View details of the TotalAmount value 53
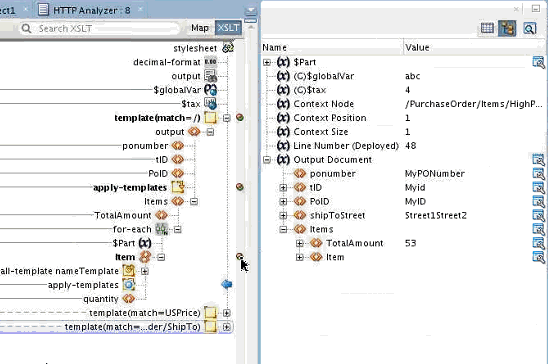 [538, 243]
